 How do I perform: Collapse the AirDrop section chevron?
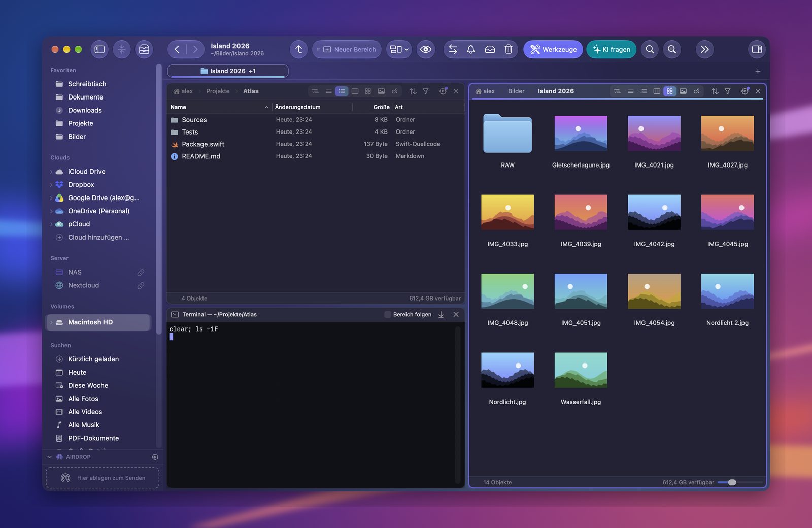coord(49,457)
